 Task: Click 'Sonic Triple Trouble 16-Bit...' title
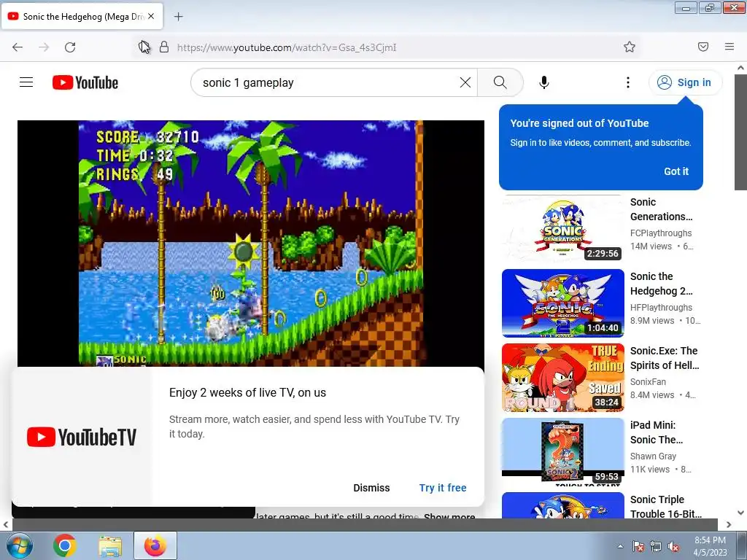pos(666,506)
